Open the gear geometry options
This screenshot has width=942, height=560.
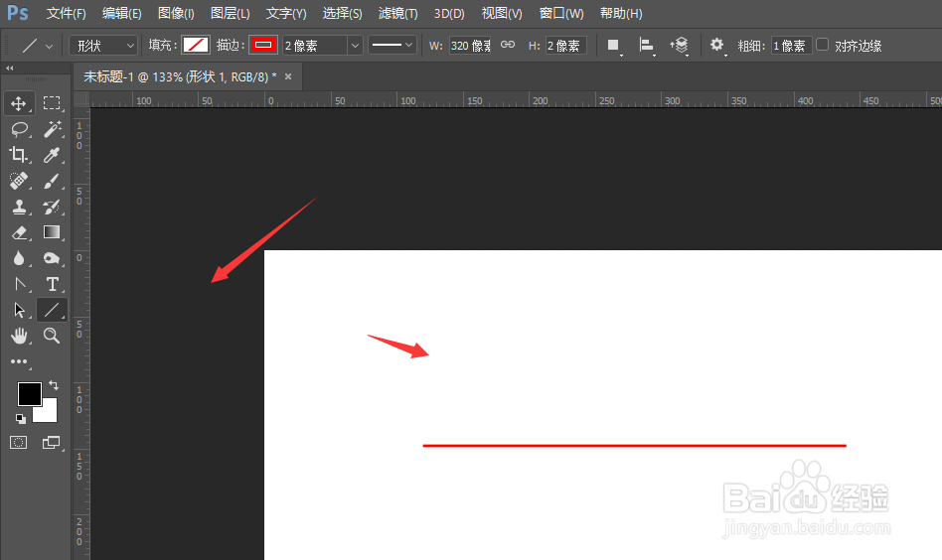pyautogui.click(x=716, y=46)
